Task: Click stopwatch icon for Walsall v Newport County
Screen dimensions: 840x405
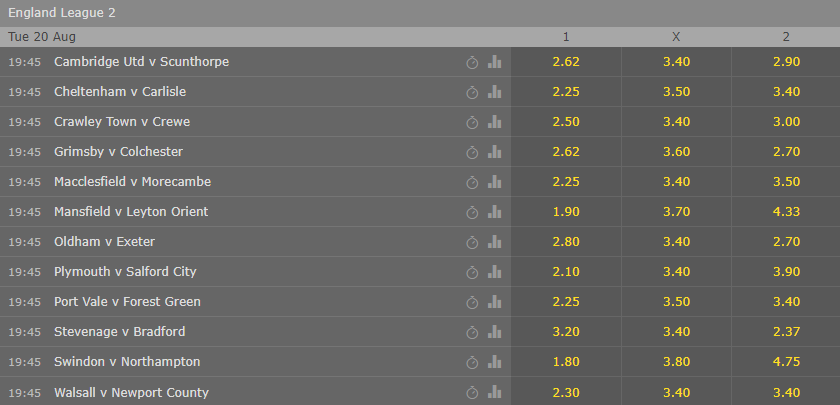Action: [x=472, y=393]
